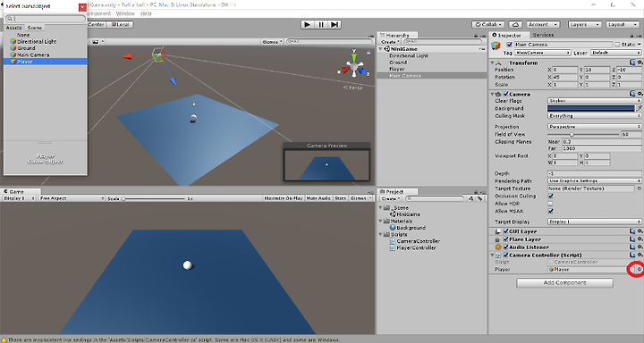
Task: Select Ground in the Hierarchy
Action: (x=398, y=63)
